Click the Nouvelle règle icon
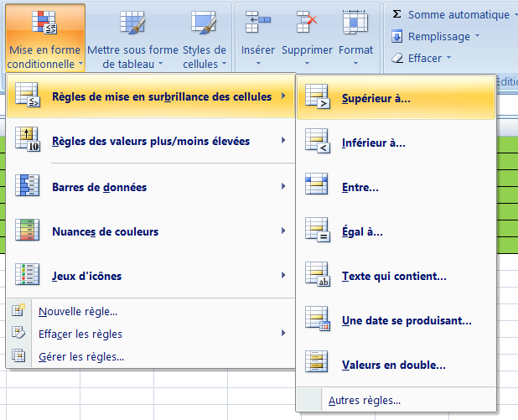This screenshot has width=518, height=420. 18,310
